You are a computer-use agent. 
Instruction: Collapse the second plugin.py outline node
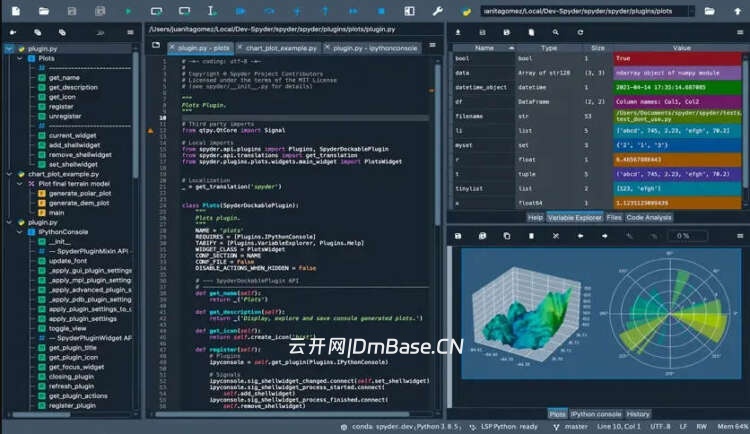pos(9,223)
